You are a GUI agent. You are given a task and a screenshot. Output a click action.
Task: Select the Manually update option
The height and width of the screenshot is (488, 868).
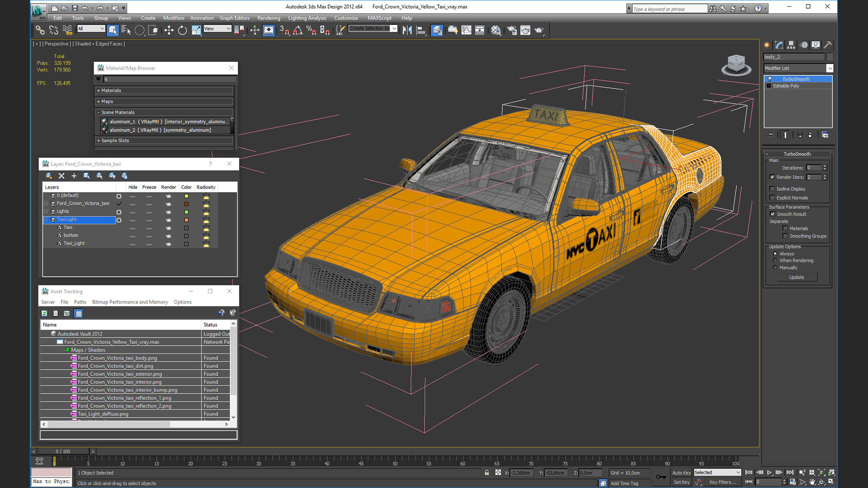pos(775,267)
